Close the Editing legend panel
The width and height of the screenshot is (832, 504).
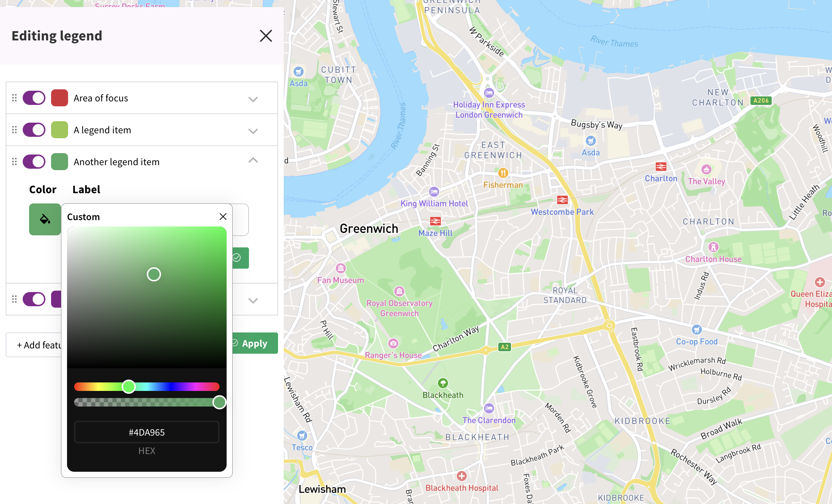point(266,36)
